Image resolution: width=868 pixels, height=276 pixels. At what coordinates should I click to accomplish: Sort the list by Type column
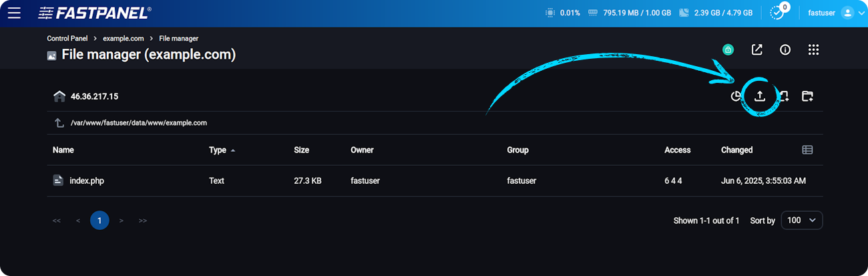(218, 150)
